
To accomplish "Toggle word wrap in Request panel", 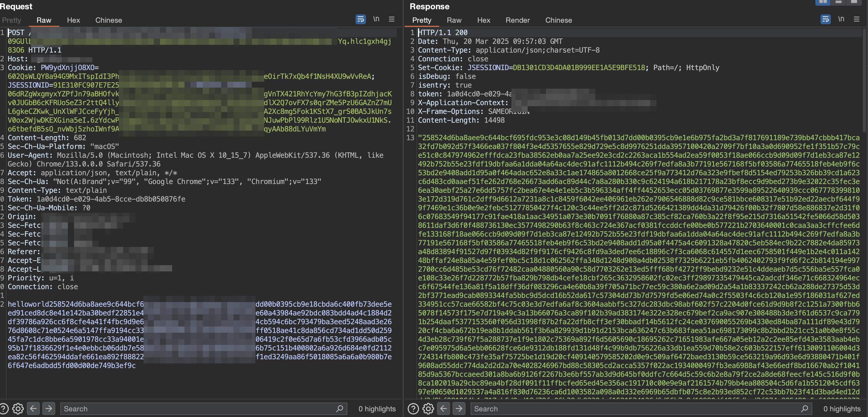I will (360, 19).
